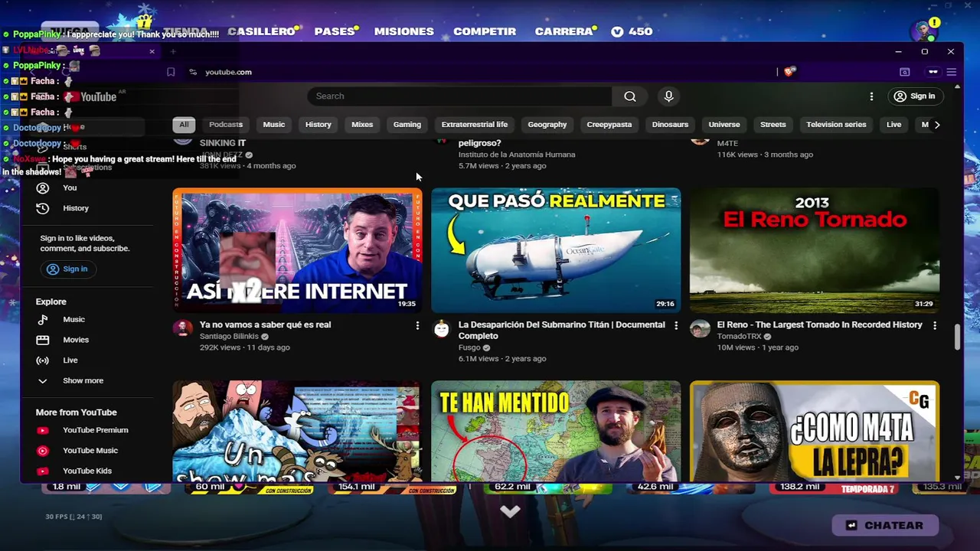The image size is (980, 551).
Task: Open options for Submarino Titán documentary video
Action: click(676, 326)
